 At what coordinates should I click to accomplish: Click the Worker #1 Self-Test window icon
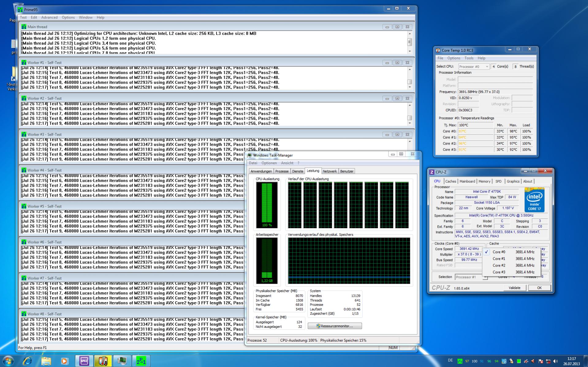24,62
